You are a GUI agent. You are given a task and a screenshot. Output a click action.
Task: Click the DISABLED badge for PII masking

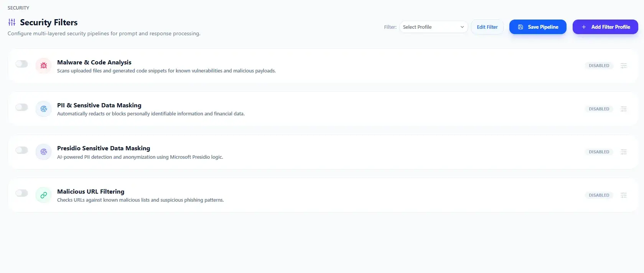click(599, 109)
